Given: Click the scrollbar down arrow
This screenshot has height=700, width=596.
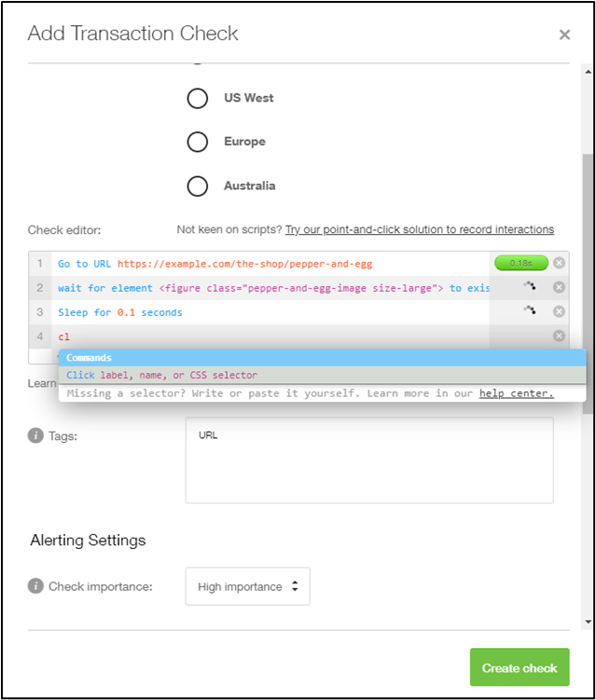Looking at the screenshot, I should pos(588,622).
